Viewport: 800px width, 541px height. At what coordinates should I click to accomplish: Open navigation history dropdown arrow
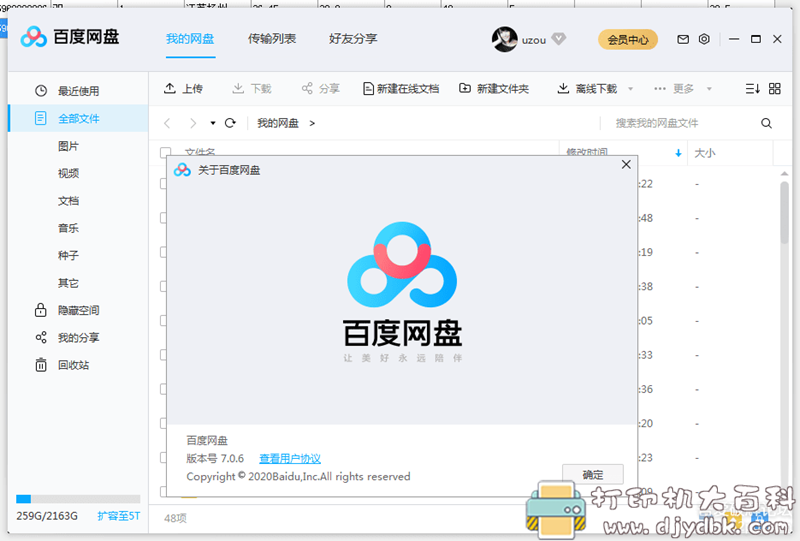(x=213, y=123)
